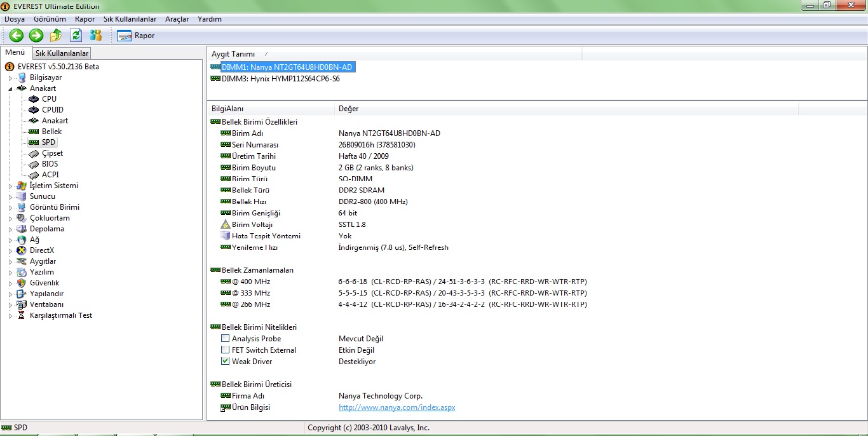The image size is (868, 436).
Task: Click the DirectX icon in the tree
Action: coord(22,250)
